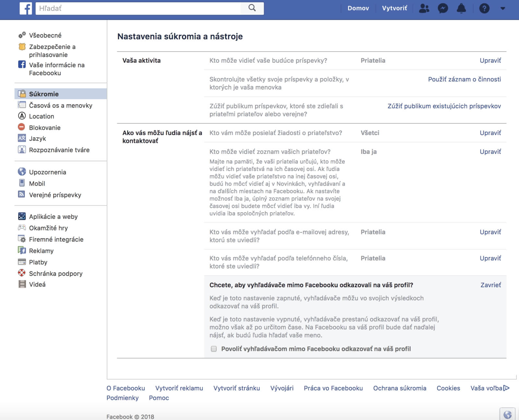The width and height of the screenshot is (519, 420).
Task: Click Upraviť for friends list visibility
Action: click(490, 152)
